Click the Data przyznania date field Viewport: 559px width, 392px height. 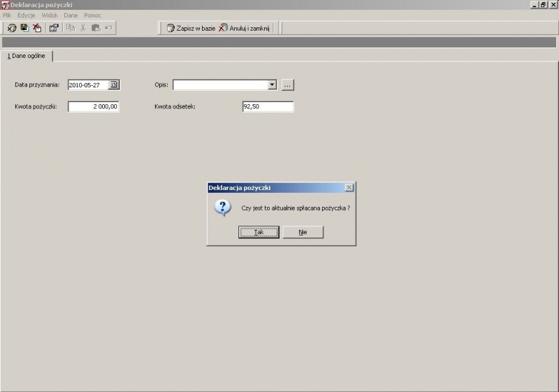[x=88, y=85]
